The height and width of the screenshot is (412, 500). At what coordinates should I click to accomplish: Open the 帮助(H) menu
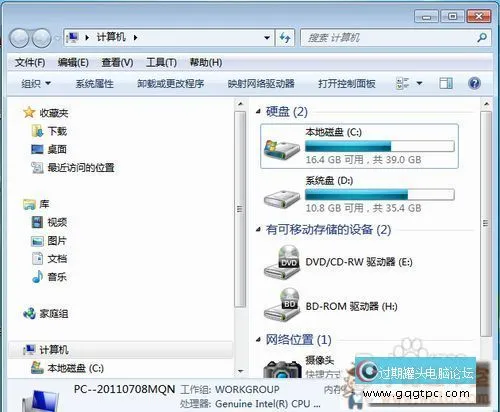point(206,62)
